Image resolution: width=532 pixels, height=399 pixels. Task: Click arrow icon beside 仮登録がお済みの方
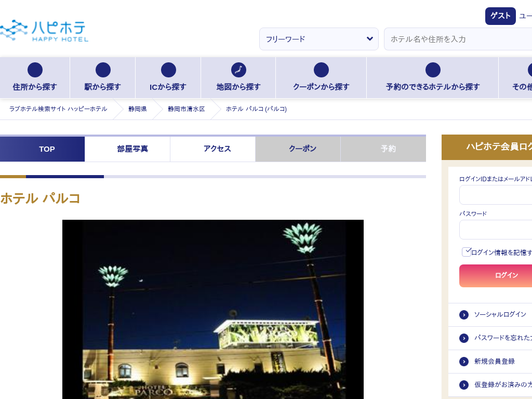(x=464, y=385)
